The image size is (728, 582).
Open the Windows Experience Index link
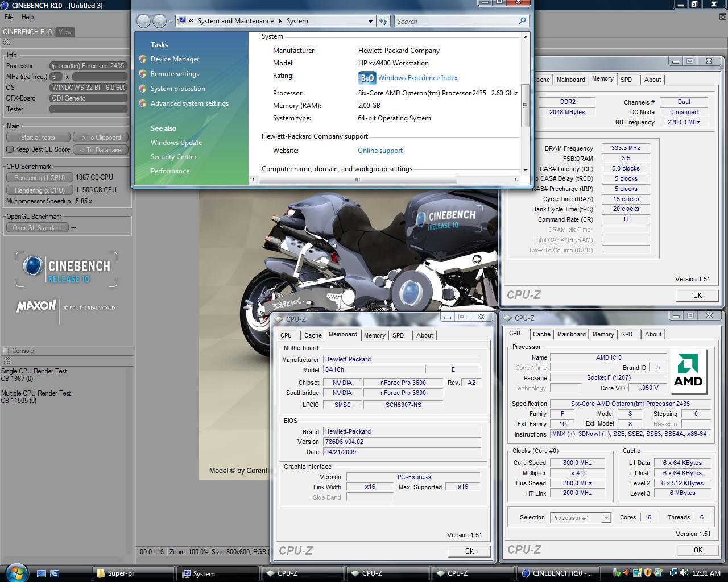point(418,78)
